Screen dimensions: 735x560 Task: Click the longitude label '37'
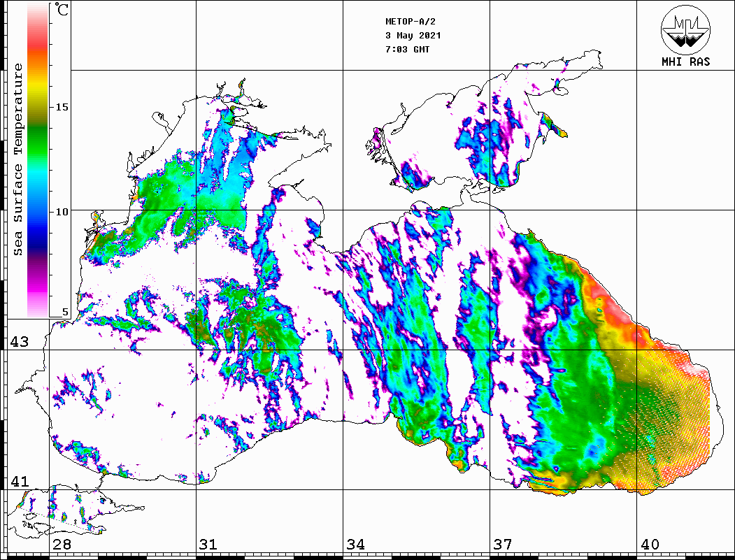pyautogui.click(x=503, y=544)
